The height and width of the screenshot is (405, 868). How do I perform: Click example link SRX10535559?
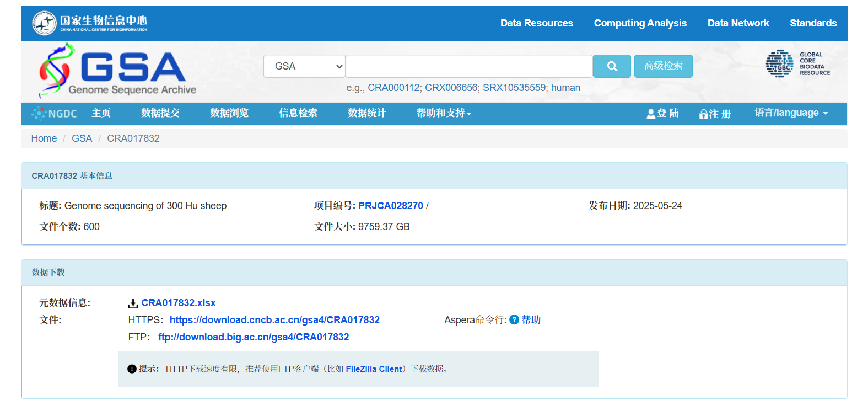click(x=514, y=88)
